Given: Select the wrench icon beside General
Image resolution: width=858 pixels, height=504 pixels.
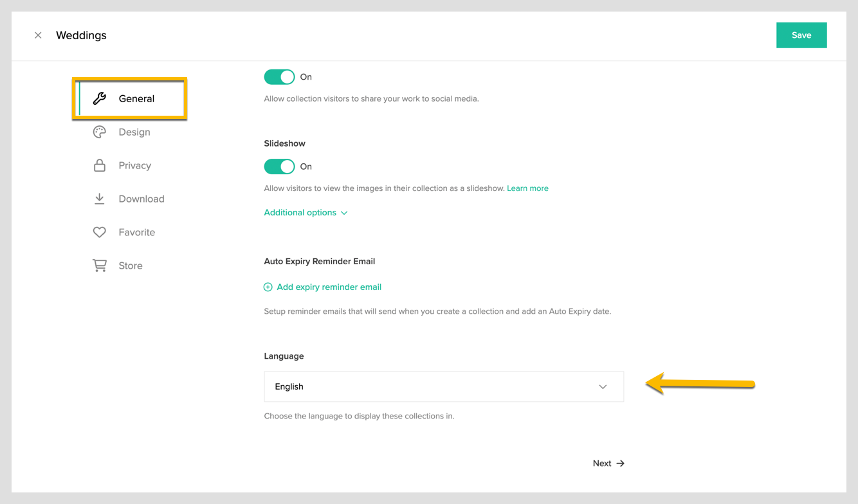Looking at the screenshot, I should pyautogui.click(x=99, y=98).
